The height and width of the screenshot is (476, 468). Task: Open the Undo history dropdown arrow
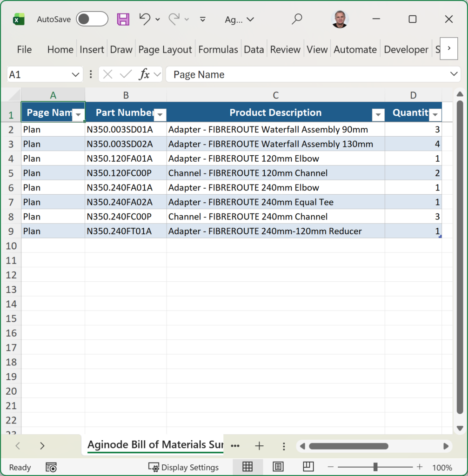click(x=157, y=20)
